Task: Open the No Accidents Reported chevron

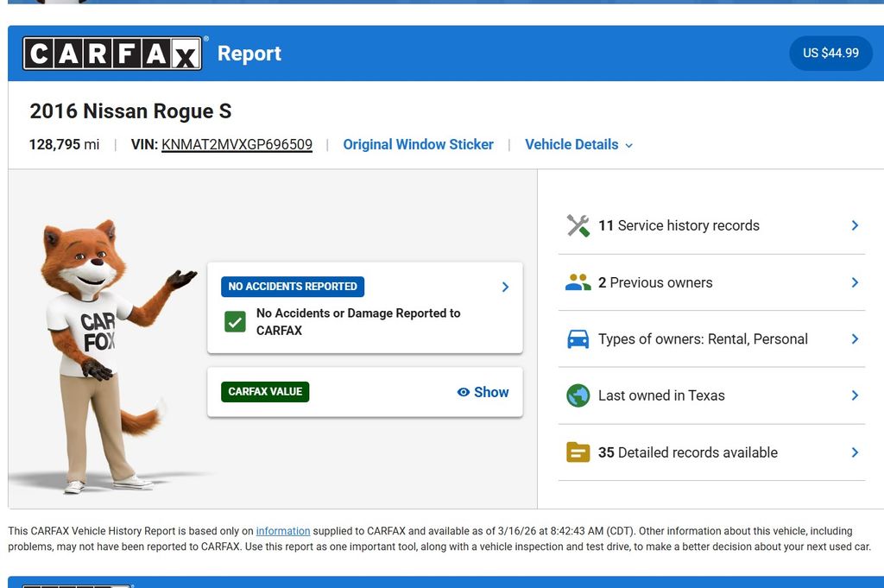Action: 505,287
